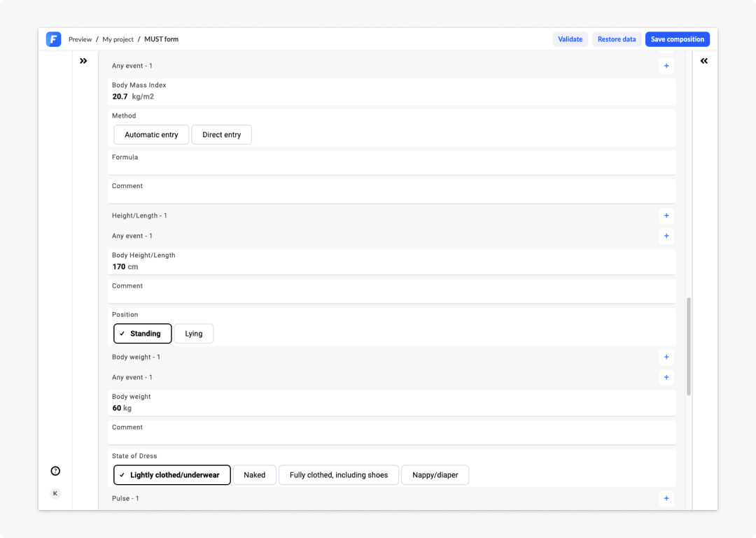Select Naked state of dress
756x538 pixels.
pyautogui.click(x=255, y=475)
